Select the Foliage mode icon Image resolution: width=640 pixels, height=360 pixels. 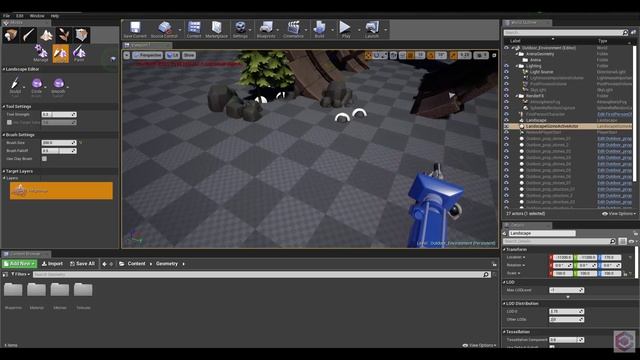[x=63, y=35]
